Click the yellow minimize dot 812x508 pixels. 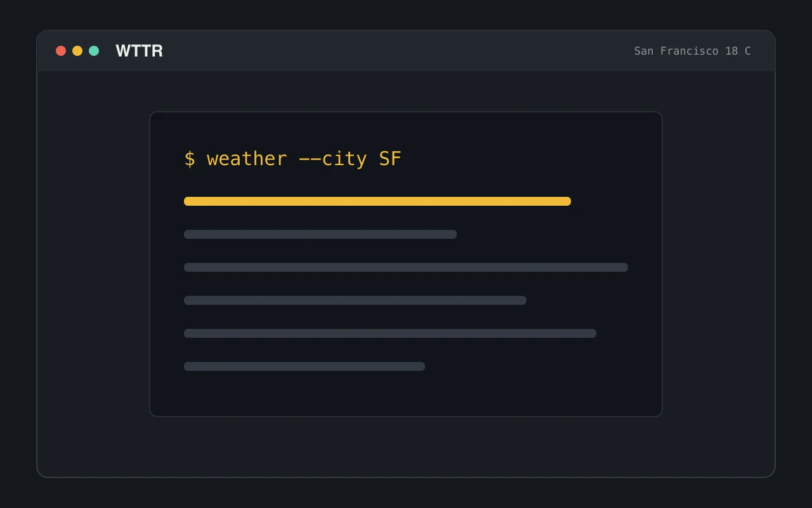pyautogui.click(x=77, y=51)
